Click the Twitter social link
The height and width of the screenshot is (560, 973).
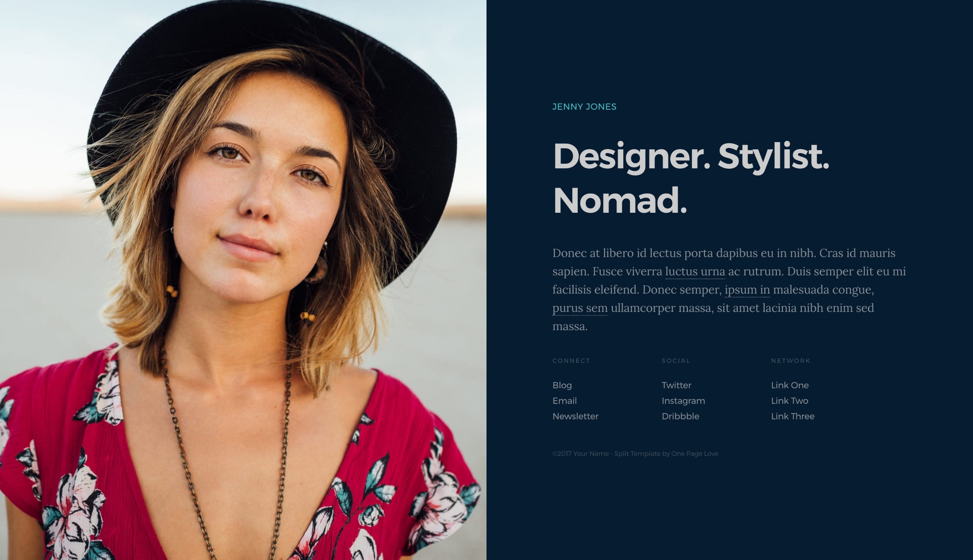pyautogui.click(x=676, y=384)
